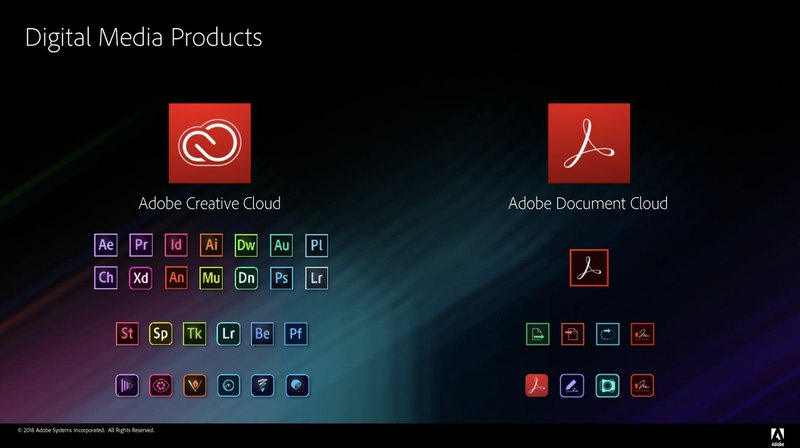
Task: Click the blue Send & Track loop-arrow icon
Action: [x=608, y=334]
